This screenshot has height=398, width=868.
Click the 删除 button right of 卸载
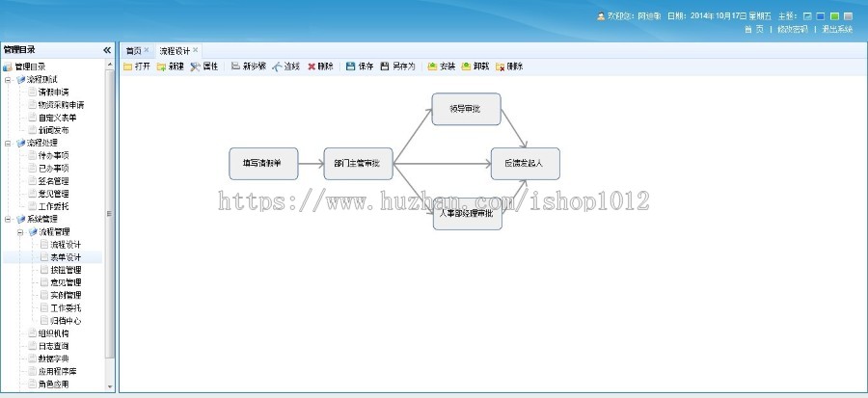point(509,66)
